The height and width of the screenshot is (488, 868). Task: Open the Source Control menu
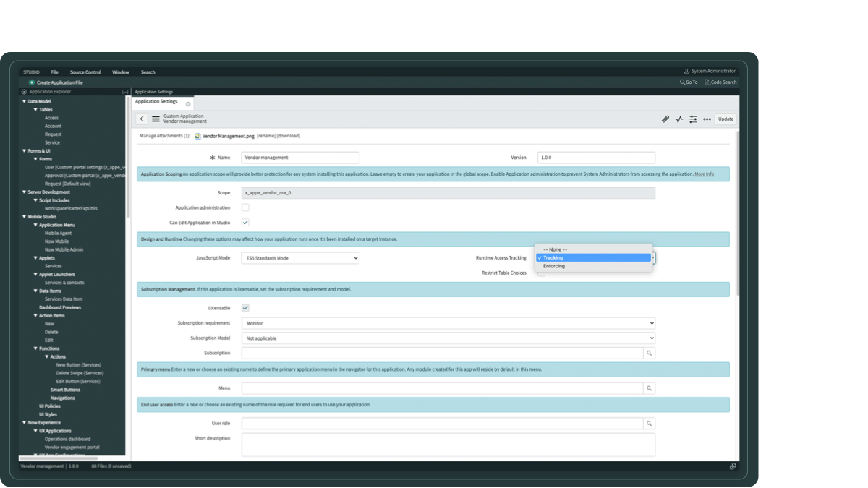[x=85, y=72]
